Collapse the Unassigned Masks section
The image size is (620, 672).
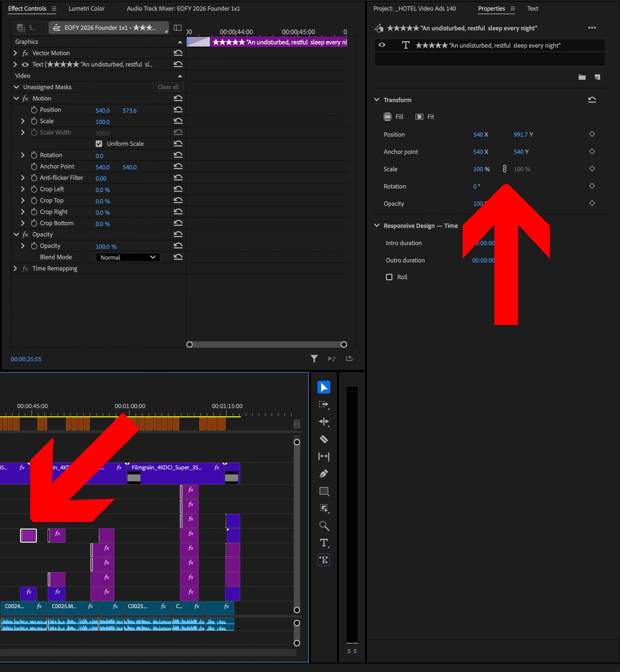tap(16, 87)
